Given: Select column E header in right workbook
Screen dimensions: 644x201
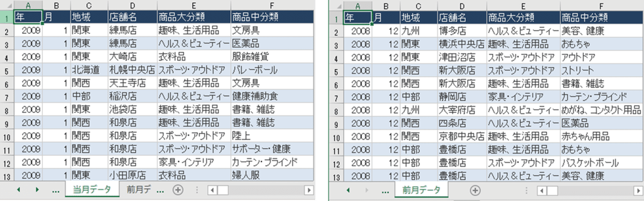Looking at the screenshot, I should pos(523,5).
